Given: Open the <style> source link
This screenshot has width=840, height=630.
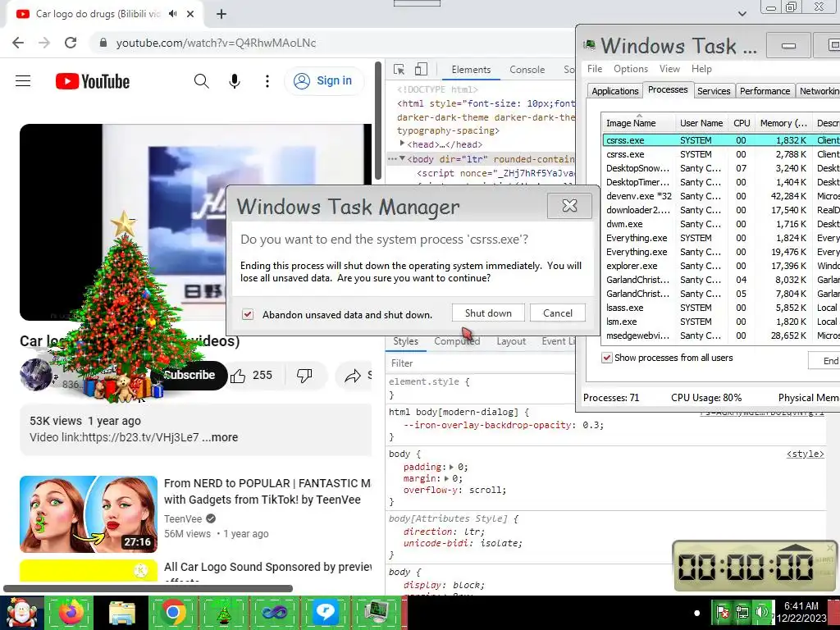Looking at the screenshot, I should pyautogui.click(x=806, y=454).
